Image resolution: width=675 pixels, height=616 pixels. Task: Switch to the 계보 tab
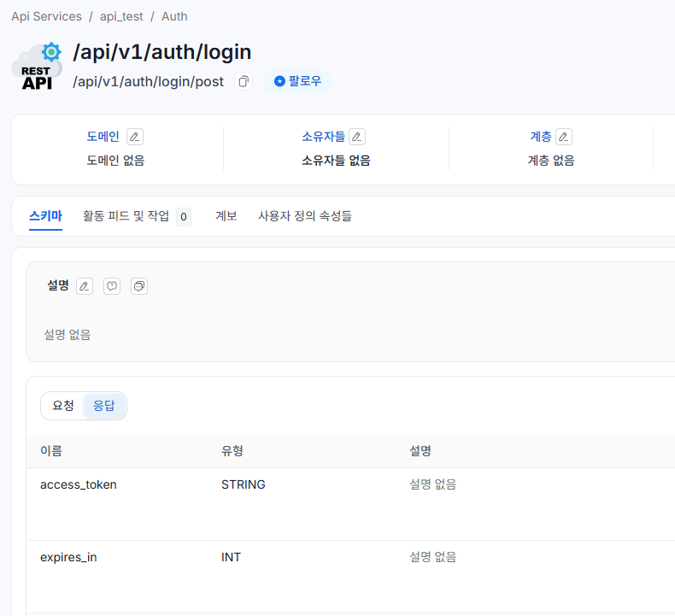click(226, 216)
